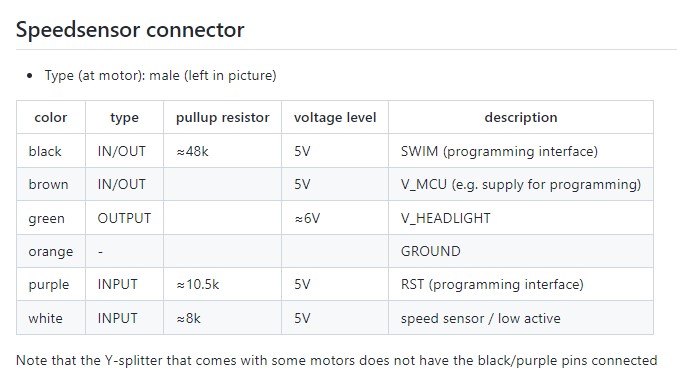Click the V_HEADLIGHT description cell

pyautogui.click(x=521, y=218)
